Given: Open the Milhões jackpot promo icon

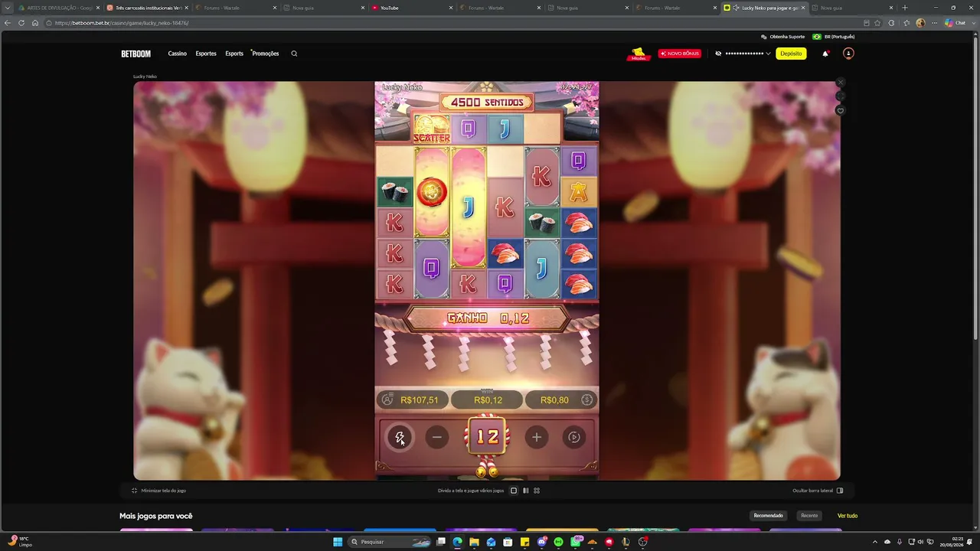Looking at the screenshot, I should coord(639,54).
